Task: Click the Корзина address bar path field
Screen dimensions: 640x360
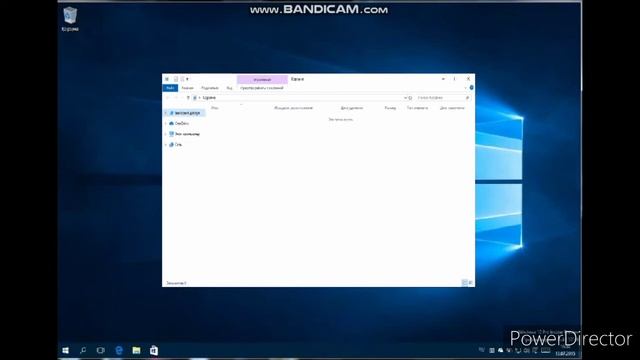Action: tap(300, 98)
